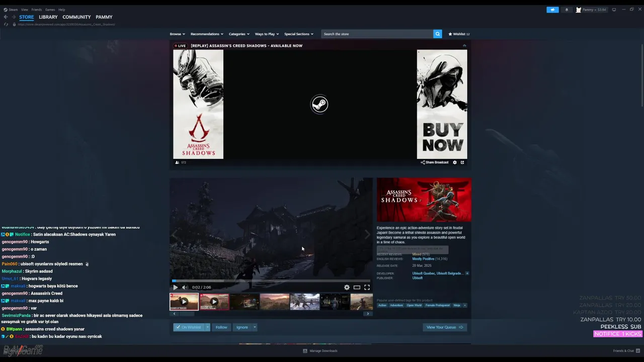Open the Games menu
Image resolution: width=644 pixels, height=362 pixels.
click(50, 10)
